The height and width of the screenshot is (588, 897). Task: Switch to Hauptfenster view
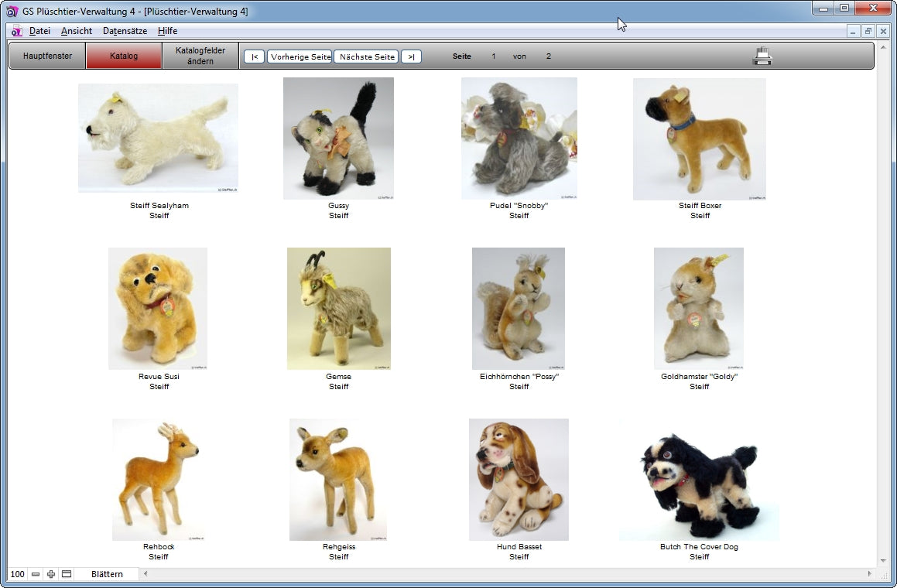pyautogui.click(x=47, y=56)
